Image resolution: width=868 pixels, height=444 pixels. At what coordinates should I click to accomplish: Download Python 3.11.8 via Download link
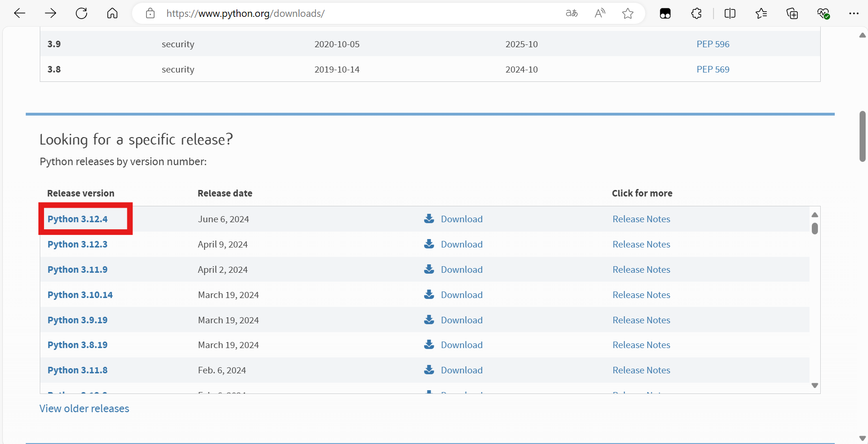click(462, 370)
